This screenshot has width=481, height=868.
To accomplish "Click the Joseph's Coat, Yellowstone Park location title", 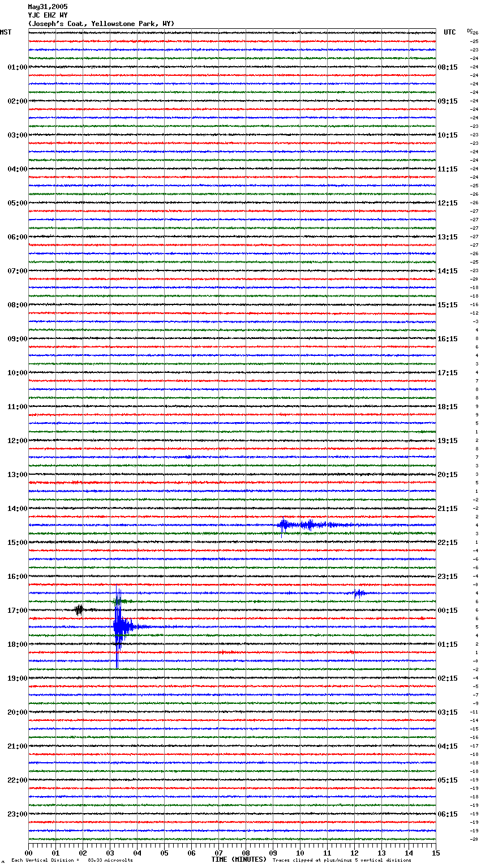I will pos(101,24).
